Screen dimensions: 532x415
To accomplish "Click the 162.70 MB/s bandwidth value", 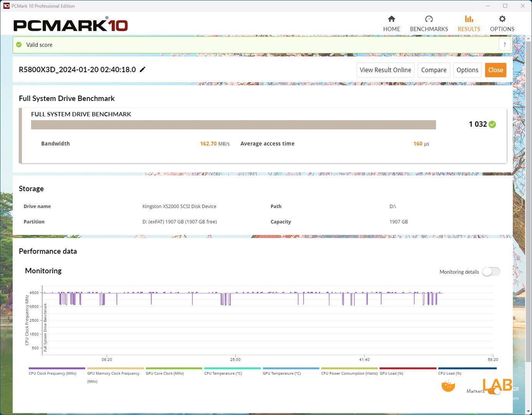I will pyautogui.click(x=215, y=144).
